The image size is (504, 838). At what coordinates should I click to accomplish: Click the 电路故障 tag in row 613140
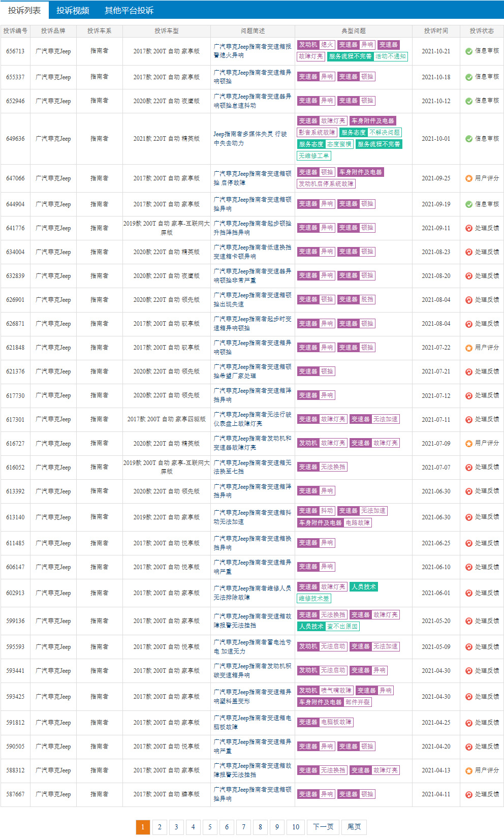tap(358, 523)
